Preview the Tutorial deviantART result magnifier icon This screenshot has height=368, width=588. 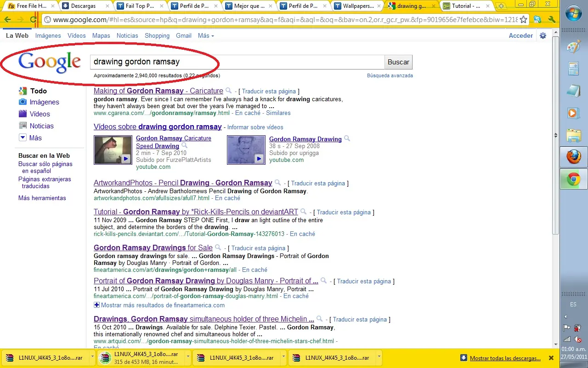tap(303, 212)
